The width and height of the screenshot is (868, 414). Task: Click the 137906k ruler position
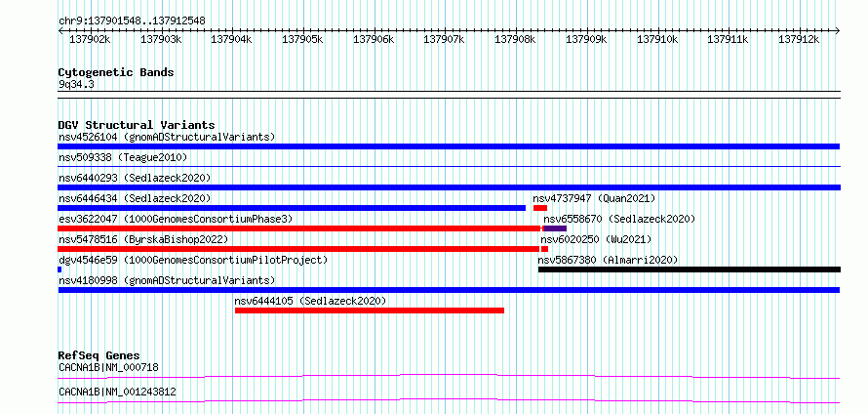(x=374, y=39)
